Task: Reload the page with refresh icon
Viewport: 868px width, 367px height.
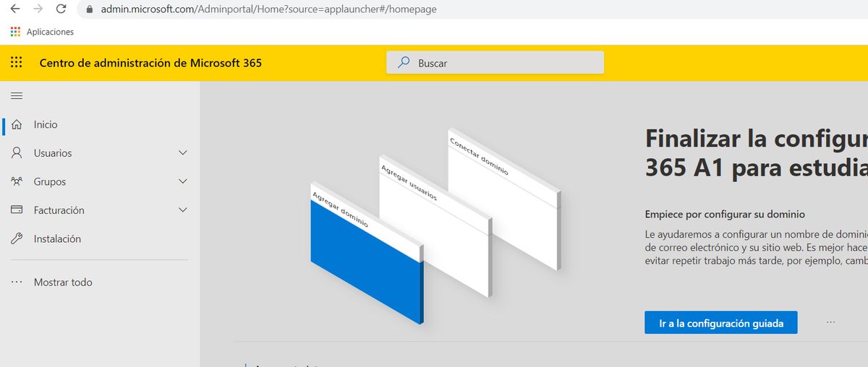Action: point(61,9)
